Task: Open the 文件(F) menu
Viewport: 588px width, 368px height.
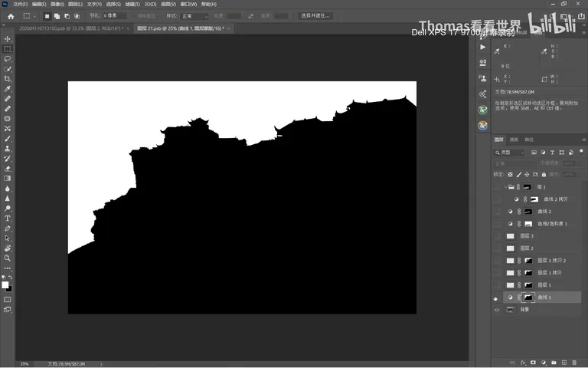Action: coord(20,4)
